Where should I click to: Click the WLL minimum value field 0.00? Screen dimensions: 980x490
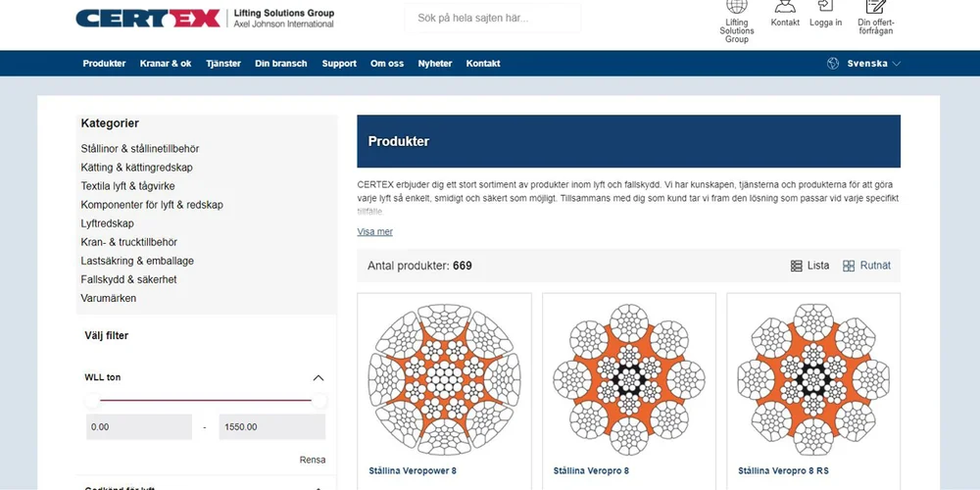pyautogui.click(x=138, y=427)
